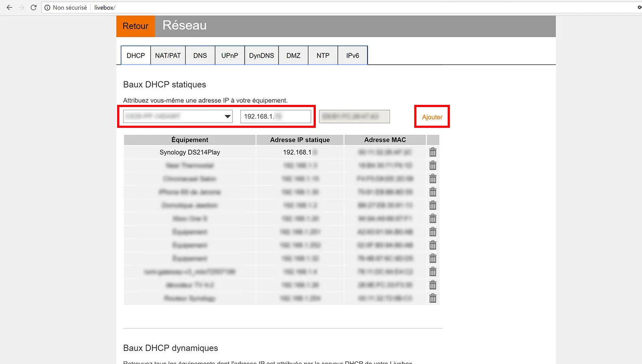Show the IPv6 tab
Image resolution: width=642 pixels, height=364 pixels.
tap(353, 55)
